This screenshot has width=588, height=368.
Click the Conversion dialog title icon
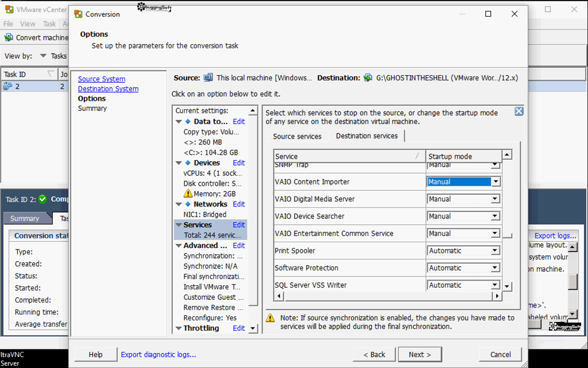[x=78, y=14]
